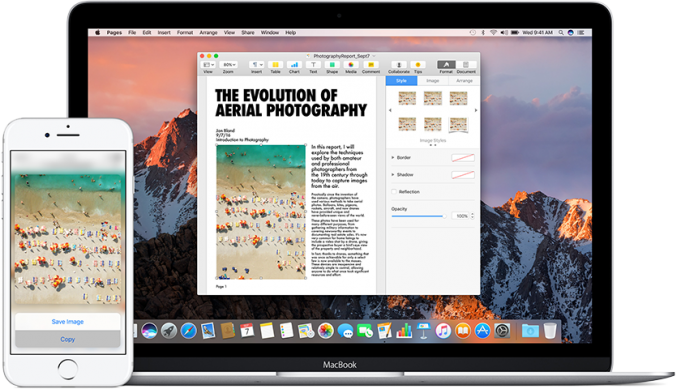This screenshot has width=681, height=389.
Task: Open the Trash in the Dock
Action: point(550,331)
